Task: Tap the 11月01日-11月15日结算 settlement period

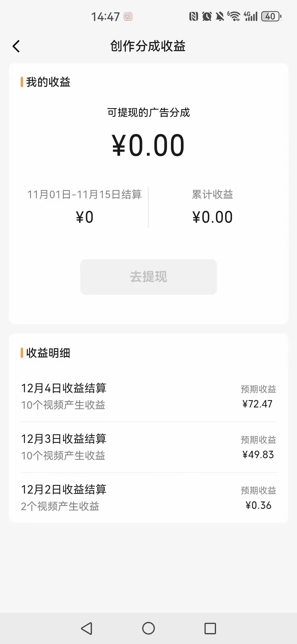Action: (84, 195)
